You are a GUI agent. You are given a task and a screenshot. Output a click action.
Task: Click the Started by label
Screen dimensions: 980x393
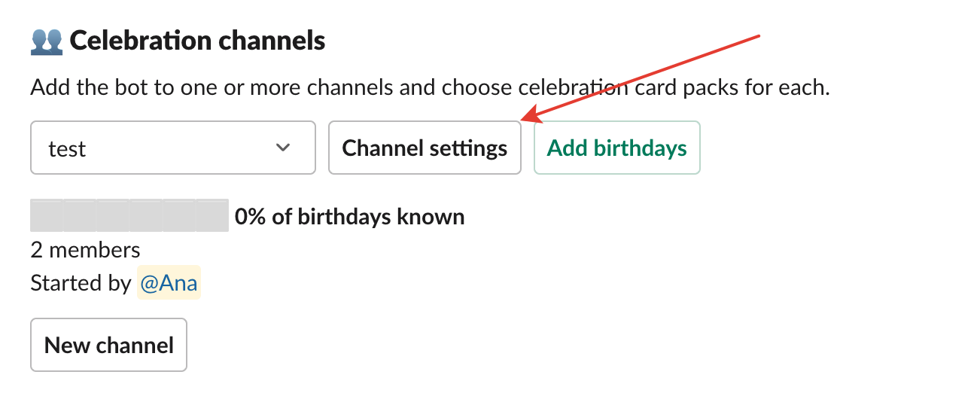point(81,283)
